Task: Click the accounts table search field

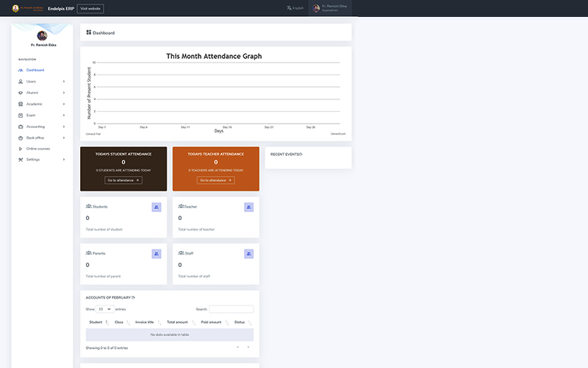Action: pos(231,309)
